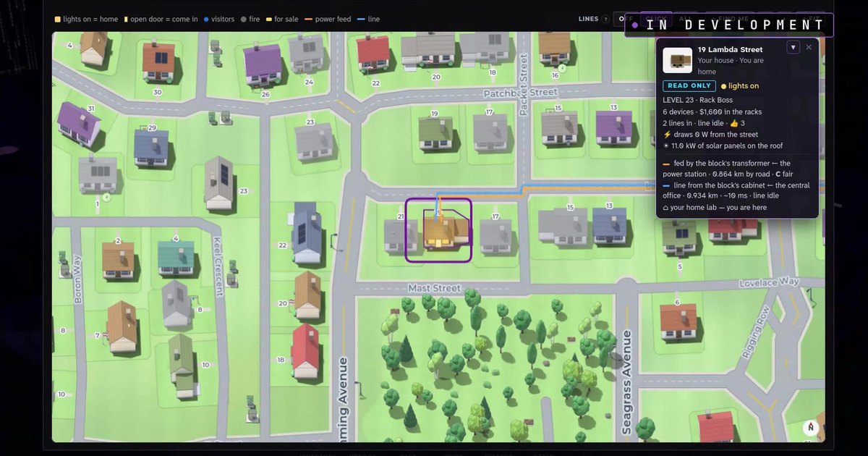
Task: Click the 'lights on' status in info card
Action: click(740, 86)
